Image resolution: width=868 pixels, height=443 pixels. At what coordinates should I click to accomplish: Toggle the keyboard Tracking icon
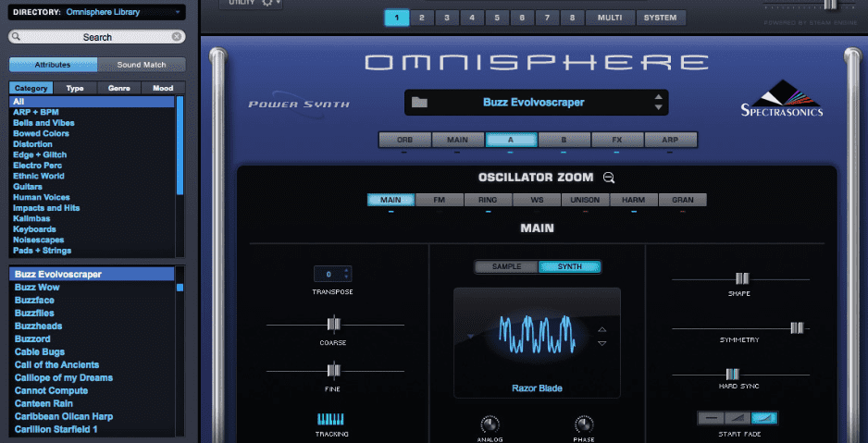[x=330, y=419]
